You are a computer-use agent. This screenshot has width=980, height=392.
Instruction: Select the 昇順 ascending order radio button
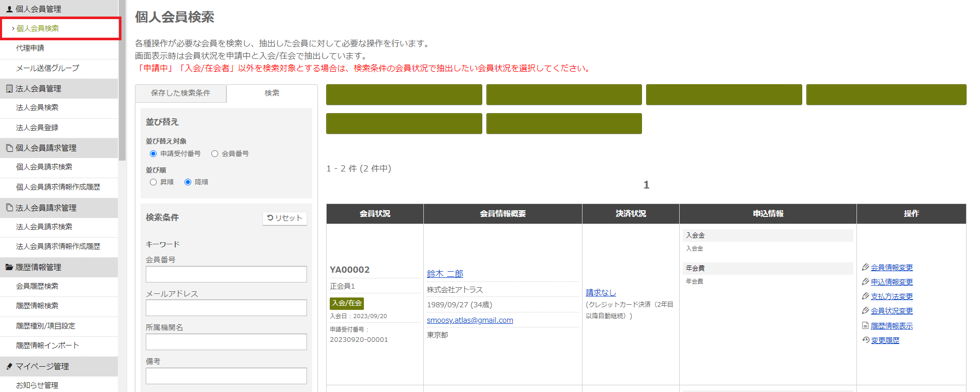coord(153,182)
